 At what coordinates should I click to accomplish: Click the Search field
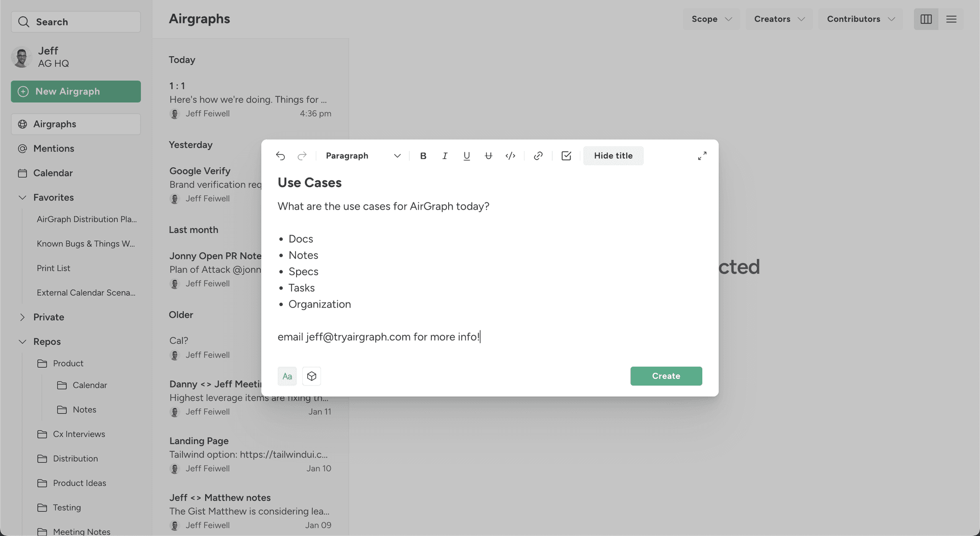(x=76, y=22)
